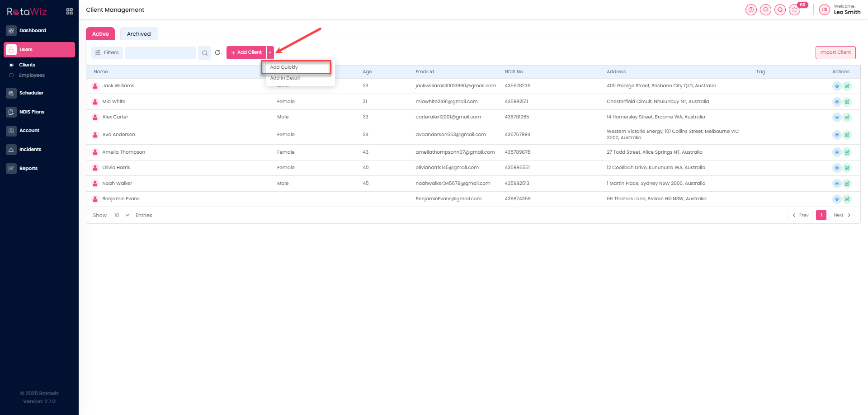Switch to the Archived tab

tap(139, 34)
